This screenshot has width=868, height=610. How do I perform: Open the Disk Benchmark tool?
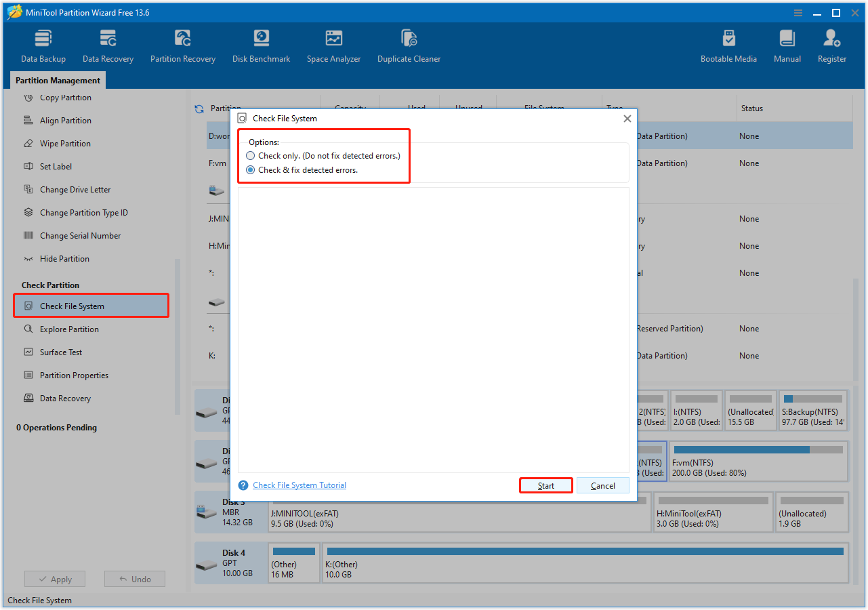261,44
